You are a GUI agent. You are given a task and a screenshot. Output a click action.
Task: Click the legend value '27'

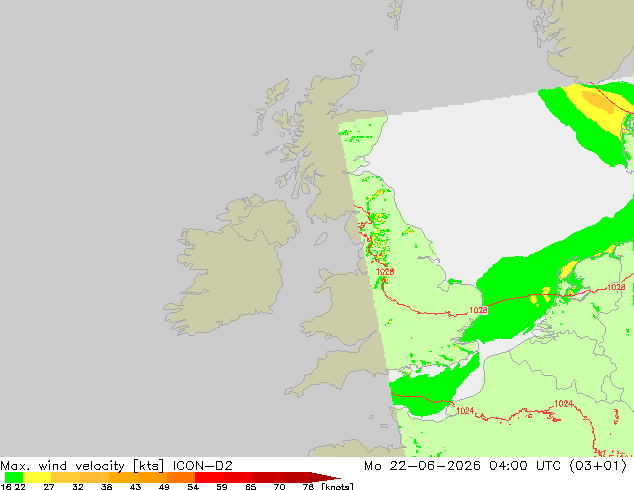[49, 486]
